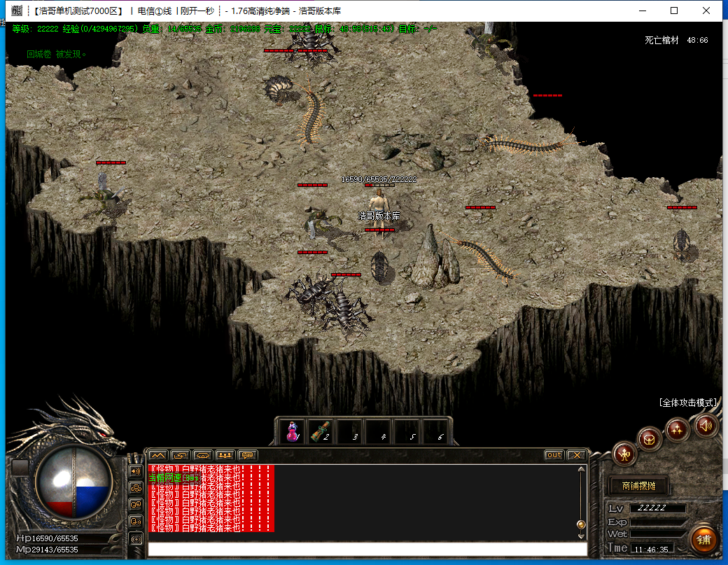Use the green scroll in quick slot 2

(x=321, y=431)
